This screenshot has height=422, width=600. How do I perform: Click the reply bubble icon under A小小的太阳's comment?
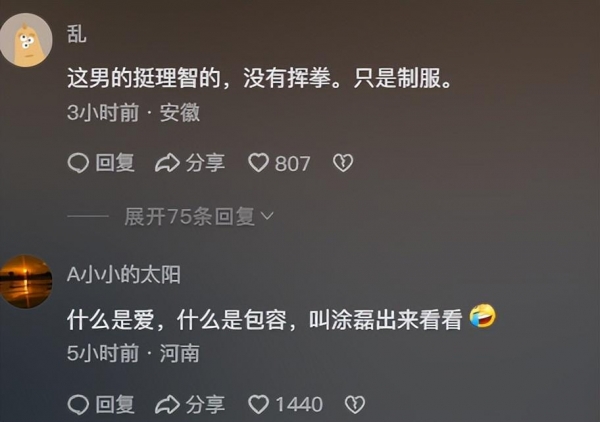tap(78, 405)
